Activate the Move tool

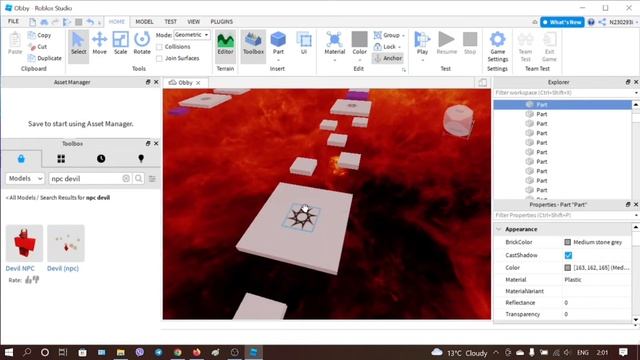click(99, 43)
